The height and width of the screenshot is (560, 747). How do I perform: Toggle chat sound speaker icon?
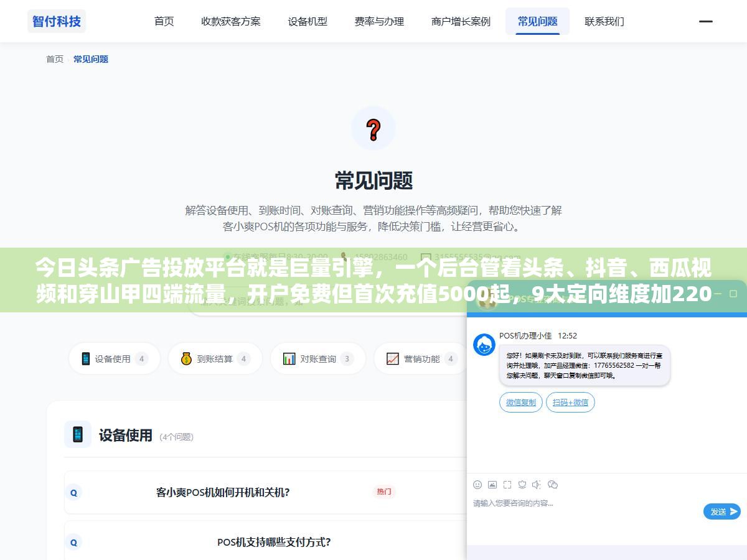click(x=537, y=484)
